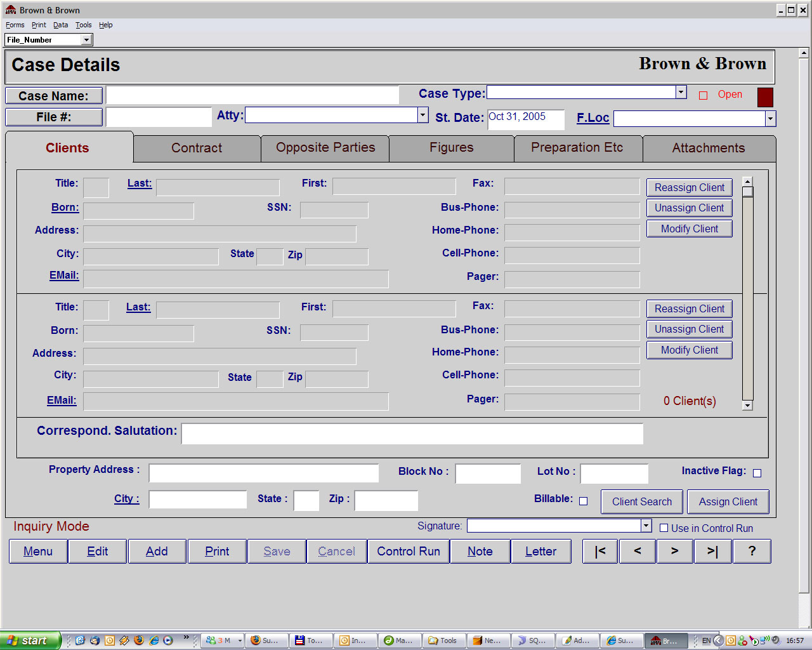The image size is (812, 650).
Task: Click the Correspond. Salutation input field
Action: click(412, 434)
